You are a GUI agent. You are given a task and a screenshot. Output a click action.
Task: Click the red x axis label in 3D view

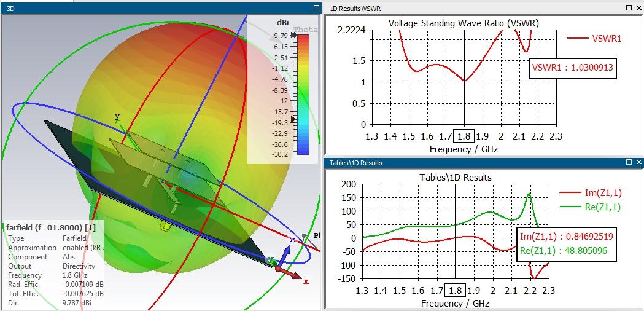point(306,281)
